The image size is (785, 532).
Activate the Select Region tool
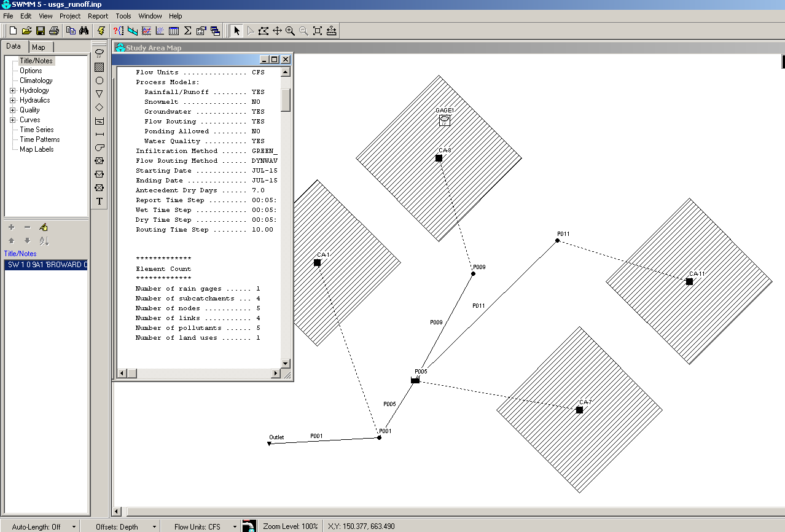264,31
